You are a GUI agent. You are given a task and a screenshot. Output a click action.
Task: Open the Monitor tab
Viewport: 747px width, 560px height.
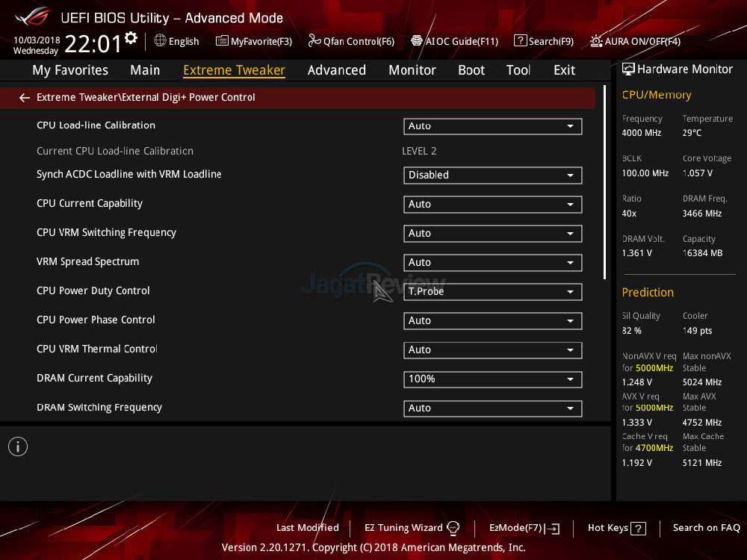tap(412, 70)
